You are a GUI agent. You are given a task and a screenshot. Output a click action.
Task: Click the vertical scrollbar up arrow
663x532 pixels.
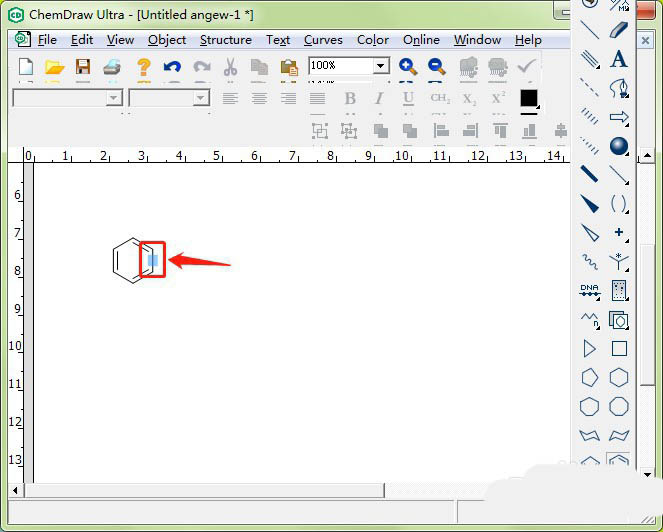click(647, 156)
